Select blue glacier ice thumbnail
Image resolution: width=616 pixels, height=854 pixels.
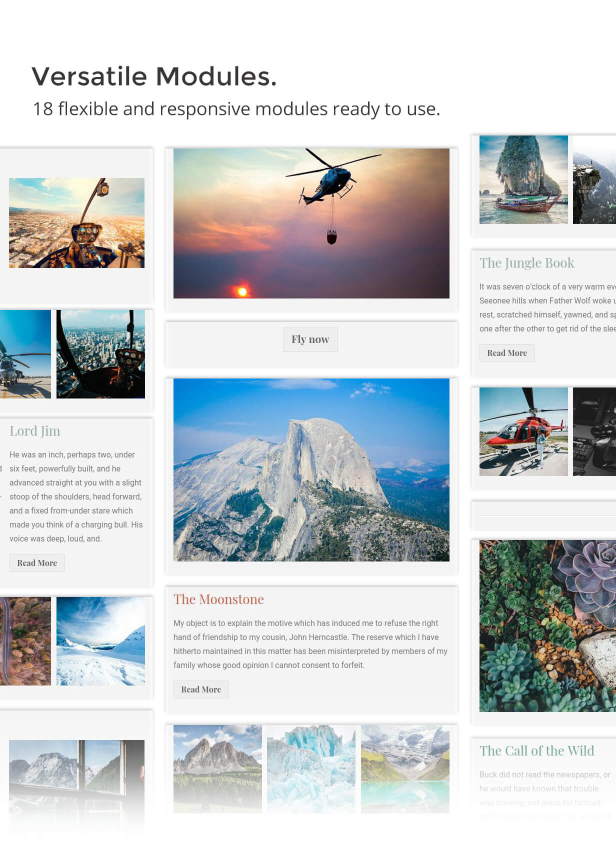coord(311,769)
